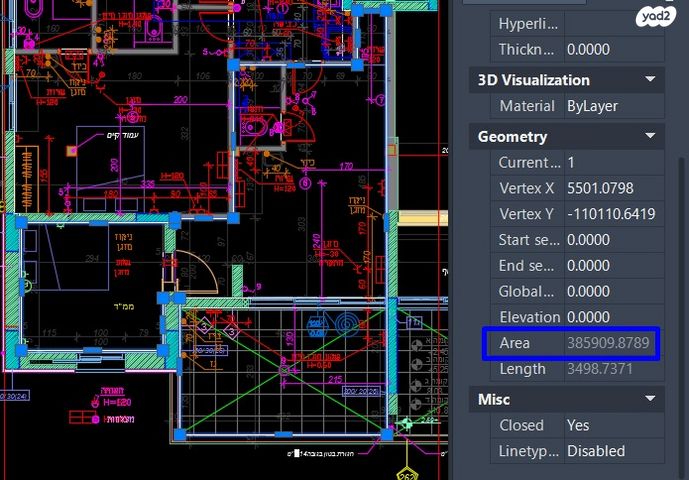The width and height of the screenshot is (689, 480).
Task: Edit the Vertex Y value -110110.6419
Action: (x=612, y=214)
